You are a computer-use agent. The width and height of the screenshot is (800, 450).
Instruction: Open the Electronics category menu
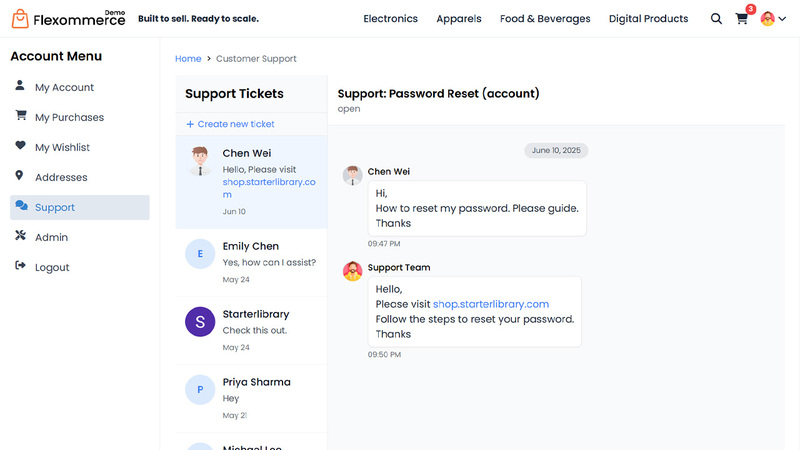[390, 19]
